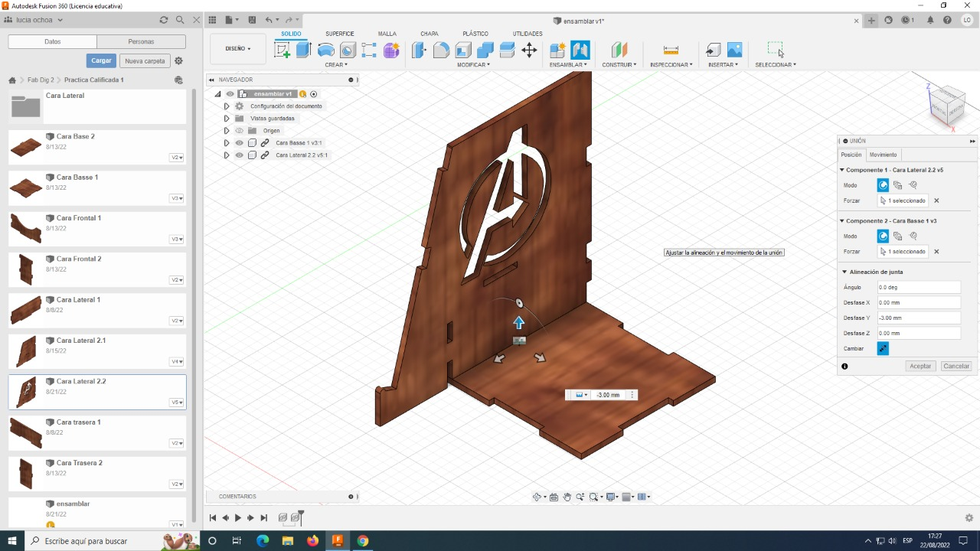
Task: Open the Cara Frontal 1 thumbnail
Action: (x=26, y=228)
